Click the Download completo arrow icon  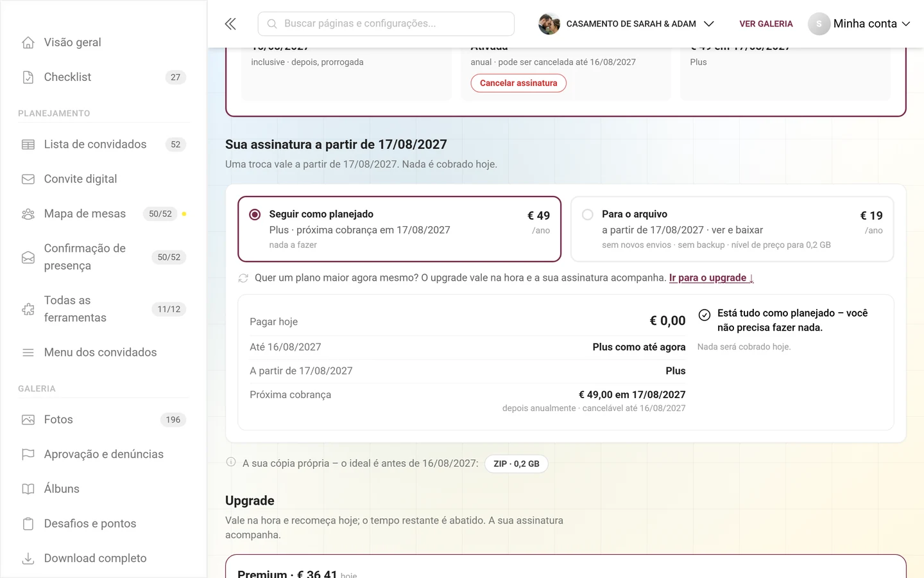click(x=28, y=559)
